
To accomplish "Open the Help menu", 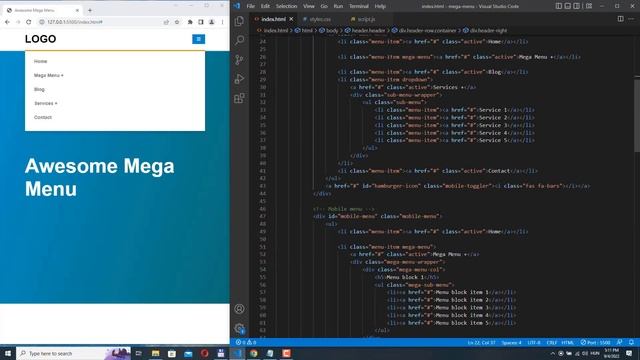I will coord(380,6).
